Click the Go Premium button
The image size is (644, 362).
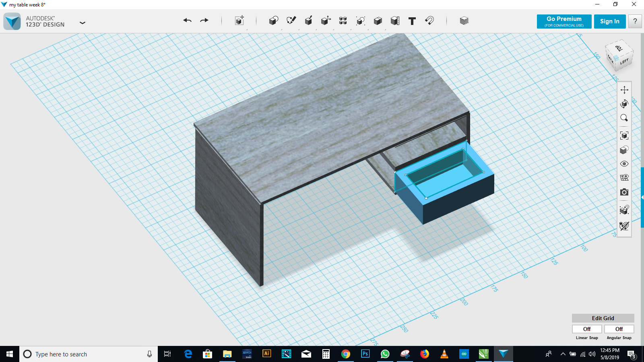click(x=564, y=21)
